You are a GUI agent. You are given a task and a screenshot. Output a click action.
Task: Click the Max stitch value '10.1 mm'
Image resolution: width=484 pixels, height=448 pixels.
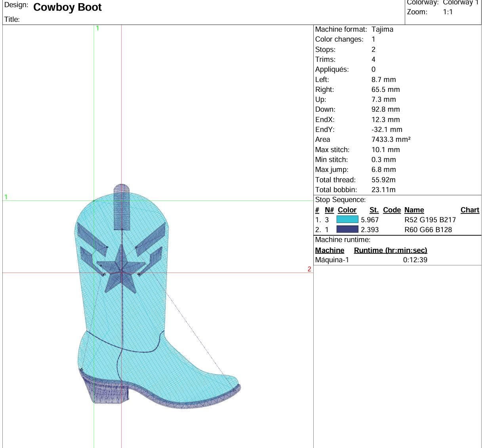[x=385, y=150]
